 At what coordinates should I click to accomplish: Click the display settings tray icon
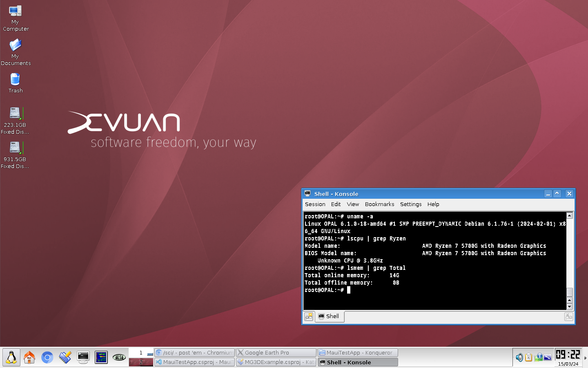pyautogui.click(x=548, y=357)
